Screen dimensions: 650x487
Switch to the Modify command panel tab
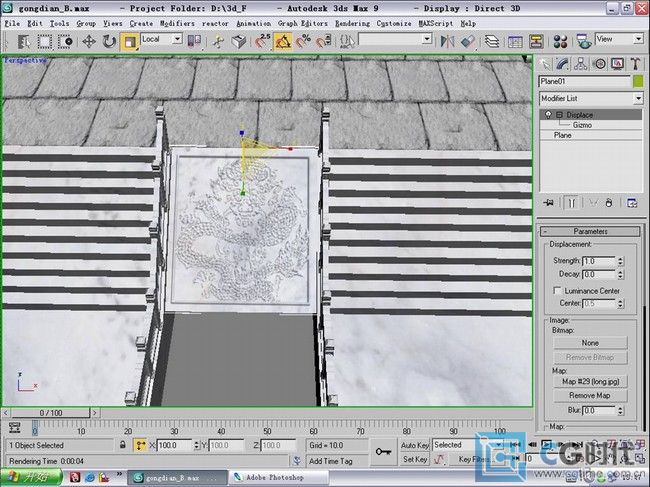coord(563,64)
